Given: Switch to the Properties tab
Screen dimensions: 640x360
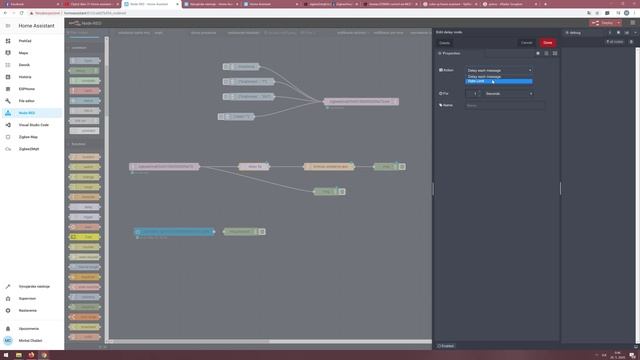Looking at the screenshot, I should point(449,53).
